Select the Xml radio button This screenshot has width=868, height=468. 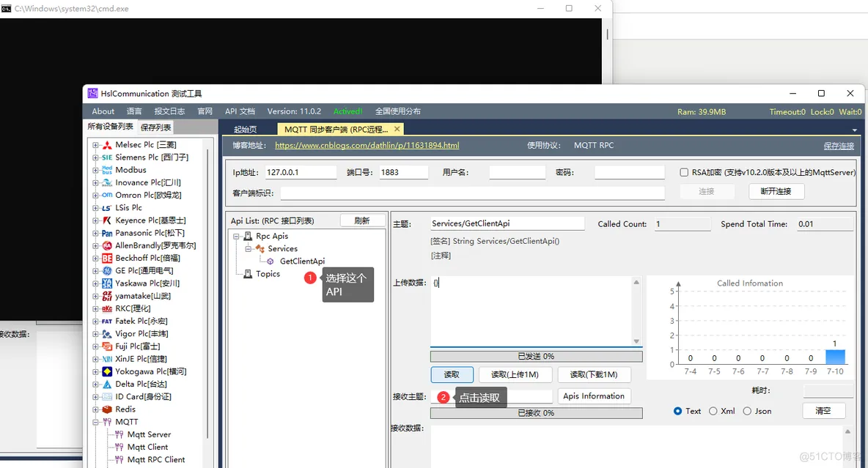713,411
